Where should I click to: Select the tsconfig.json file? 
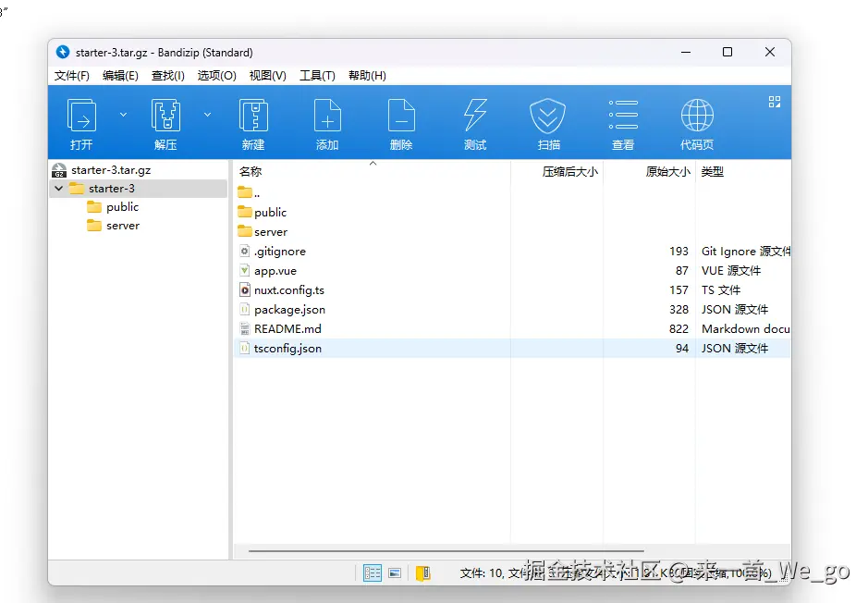pos(512,349)
